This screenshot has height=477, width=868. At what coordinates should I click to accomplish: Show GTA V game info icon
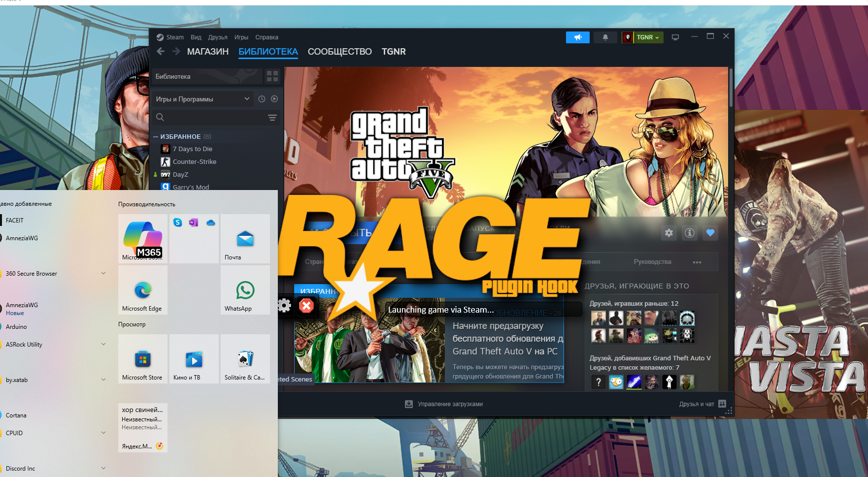coord(689,233)
